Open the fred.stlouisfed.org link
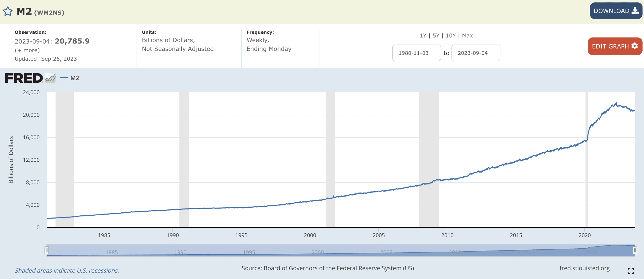Screen dimensions: 644x279 [x=584, y=268]
